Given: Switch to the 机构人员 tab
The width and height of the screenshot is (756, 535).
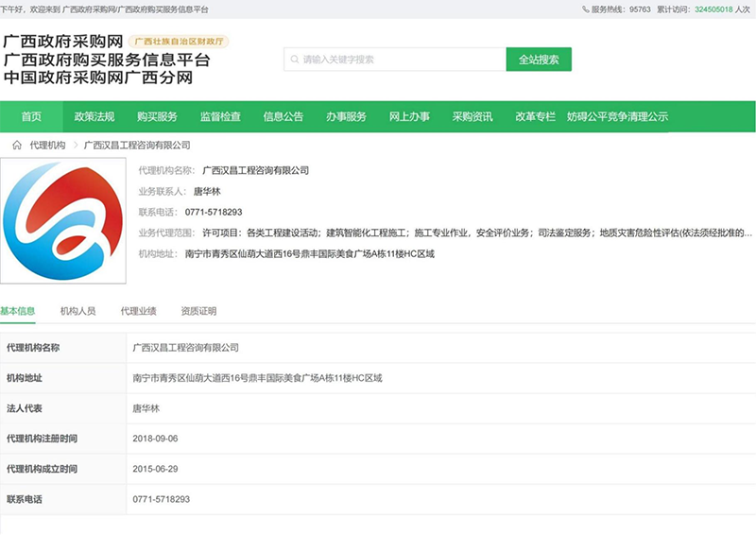Looking at the screenshot, I should point(77,311).
